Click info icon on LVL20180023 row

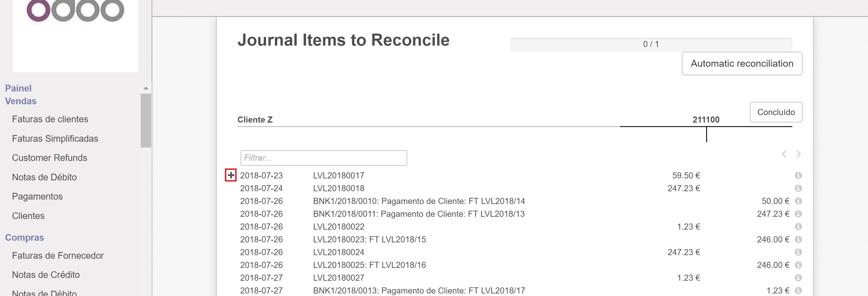tap(798, 239)
